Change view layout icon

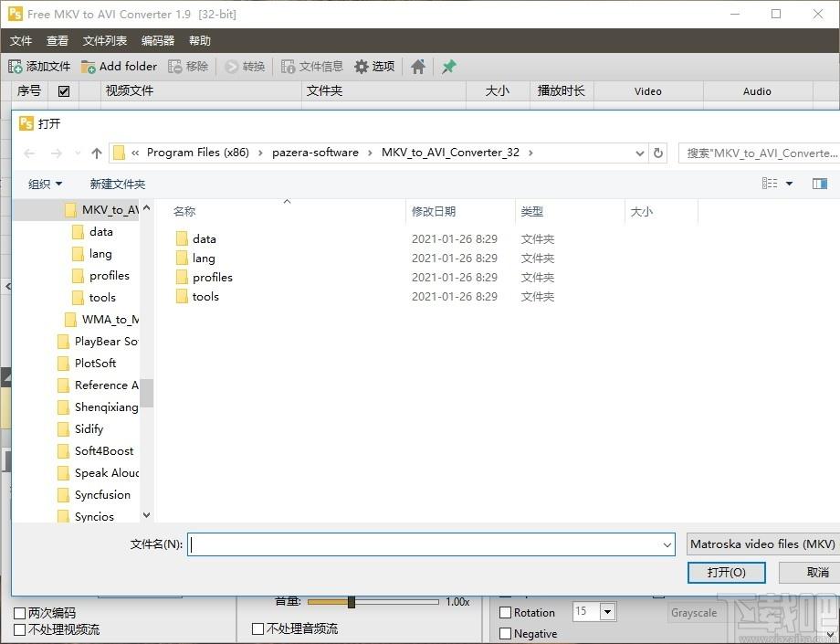(770, 184)
